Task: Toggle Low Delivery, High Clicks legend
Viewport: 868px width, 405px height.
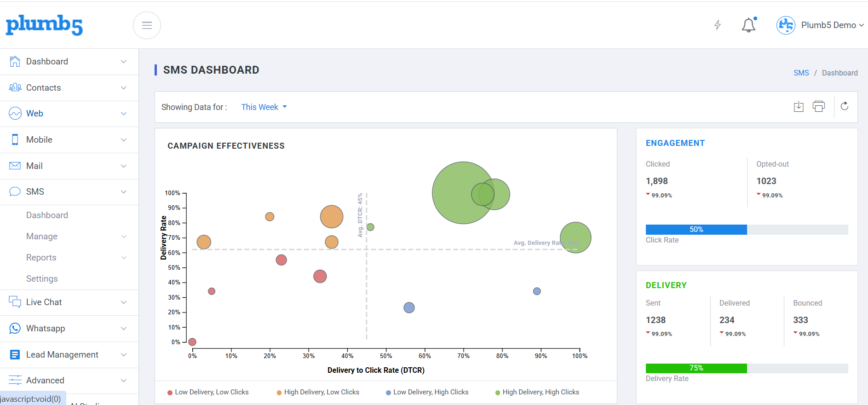Action: (427, 392)
